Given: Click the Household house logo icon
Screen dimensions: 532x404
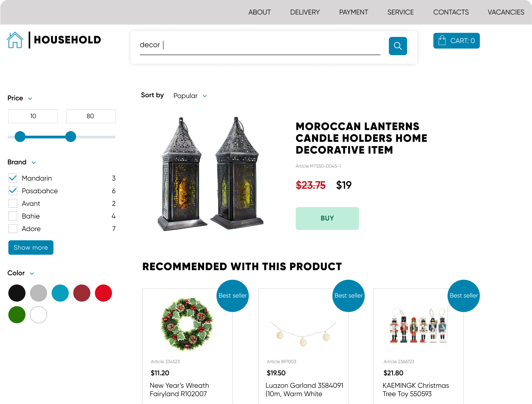Looking at the screenshot, I should coord(15,40).
